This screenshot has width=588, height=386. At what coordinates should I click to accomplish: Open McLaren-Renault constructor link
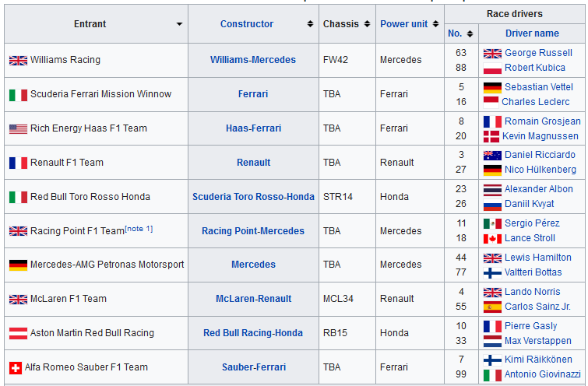click(x=253, y=299)
